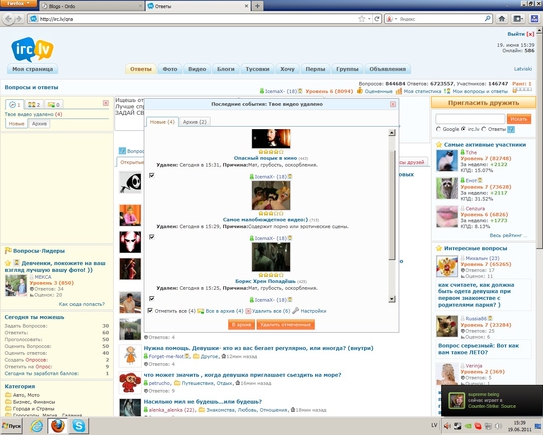The height and width of the screenshot is (435, 543).
Task: Click Удалить все (6) red icon
Action: 248,311
